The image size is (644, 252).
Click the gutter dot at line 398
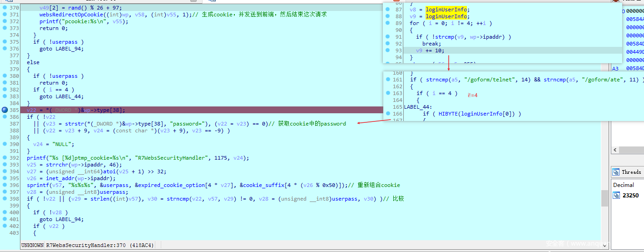coord(5,199)
